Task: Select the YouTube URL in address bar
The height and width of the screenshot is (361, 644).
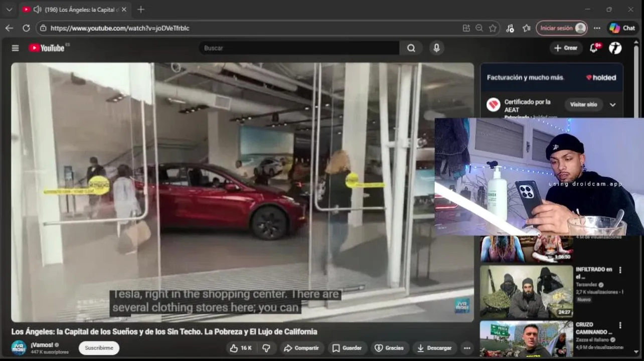Action: pos(120,28)
